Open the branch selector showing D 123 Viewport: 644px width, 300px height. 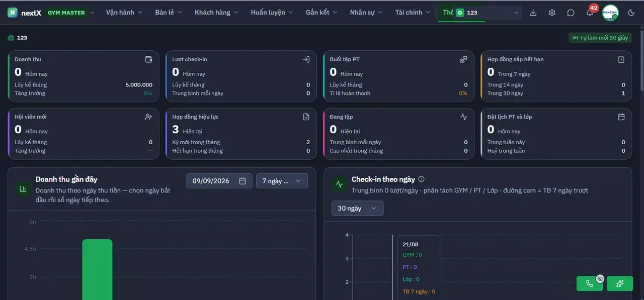[x=488, y=13]
